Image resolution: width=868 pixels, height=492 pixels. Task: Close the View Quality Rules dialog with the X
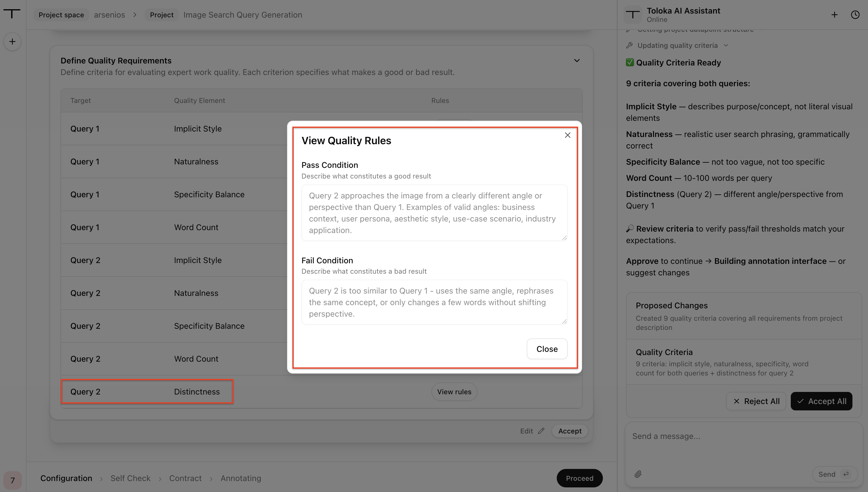(x=567, y=135)
